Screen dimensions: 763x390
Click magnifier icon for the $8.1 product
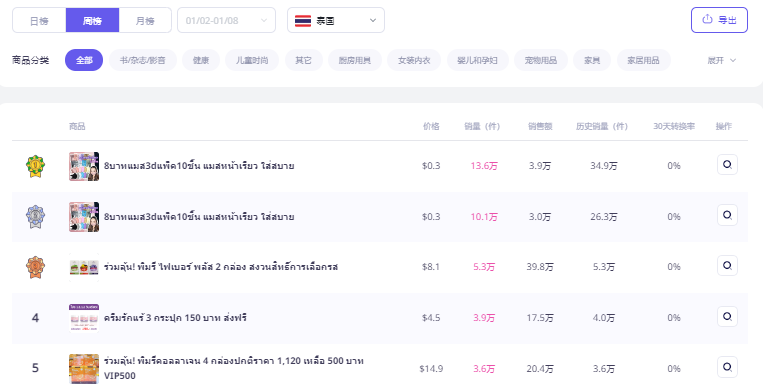point(727,265)
